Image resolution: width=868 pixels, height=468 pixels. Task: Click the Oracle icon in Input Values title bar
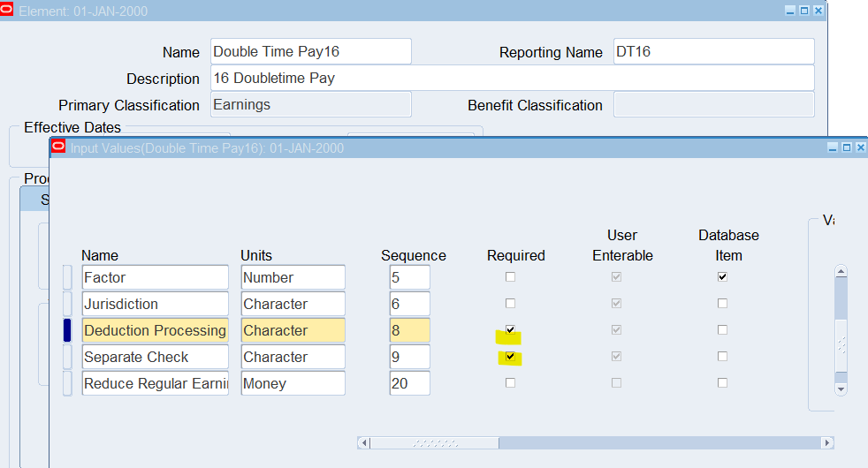pos(58,147)
